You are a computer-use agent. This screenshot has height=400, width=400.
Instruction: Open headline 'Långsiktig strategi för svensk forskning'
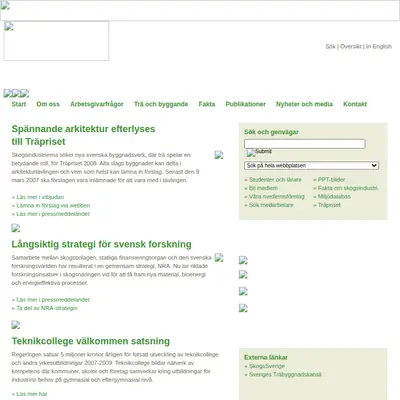click(x=102, y=244)
